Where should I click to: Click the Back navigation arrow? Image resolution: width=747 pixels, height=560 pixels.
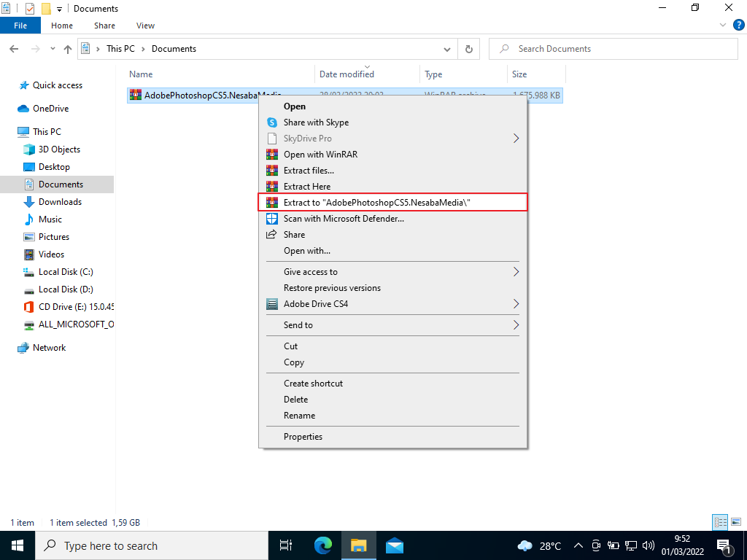click(14, 49)
